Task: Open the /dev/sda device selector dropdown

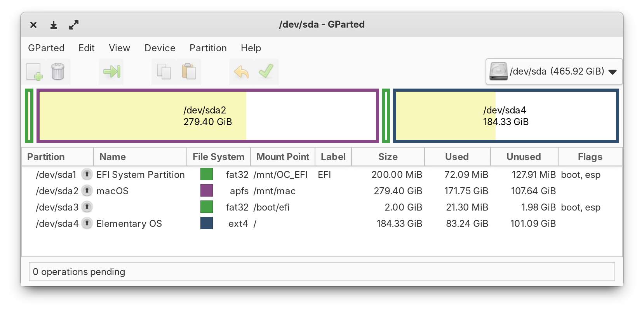Action: click(553, 71)
